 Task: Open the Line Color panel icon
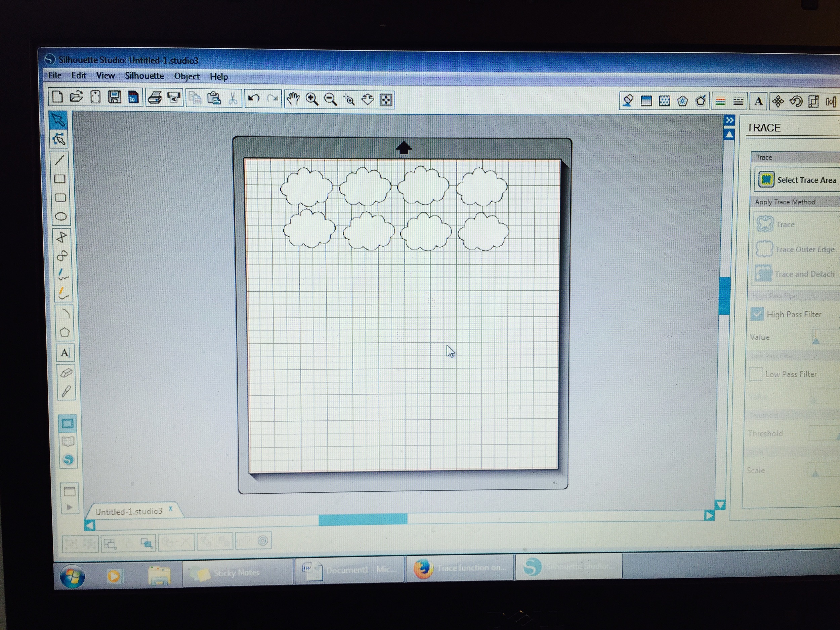[x=720, y=101]
